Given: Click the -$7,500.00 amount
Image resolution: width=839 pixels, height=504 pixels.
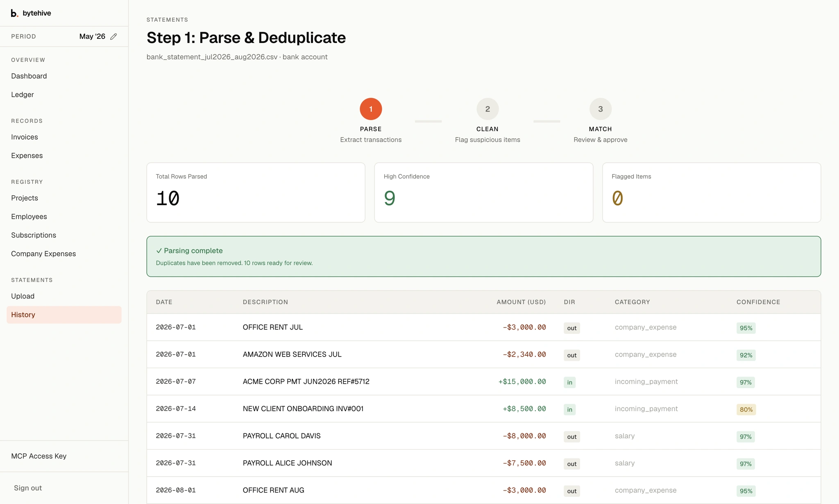Looking at the screenshot, I should (524, 463).
